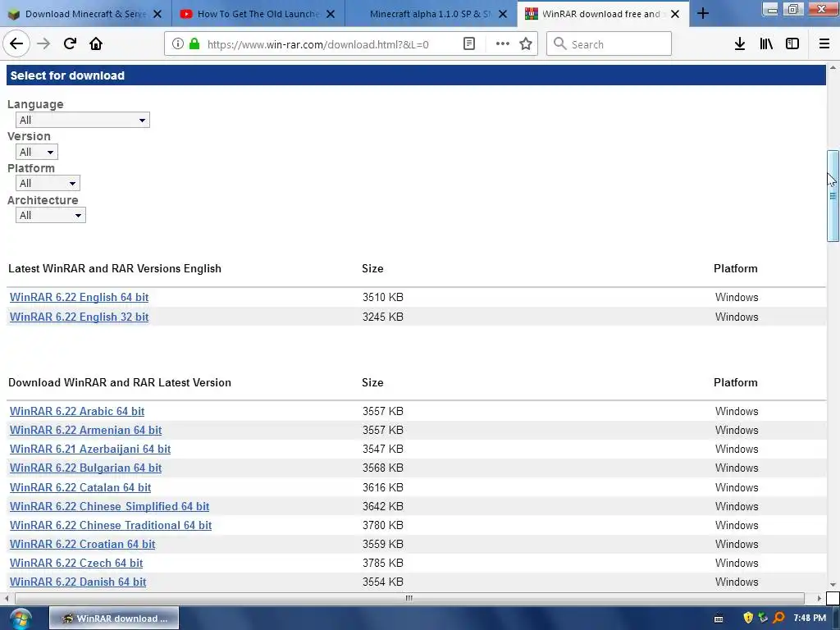
Task: Go back to the previous page
Action: pyautogui.click(x=16, y=44)
